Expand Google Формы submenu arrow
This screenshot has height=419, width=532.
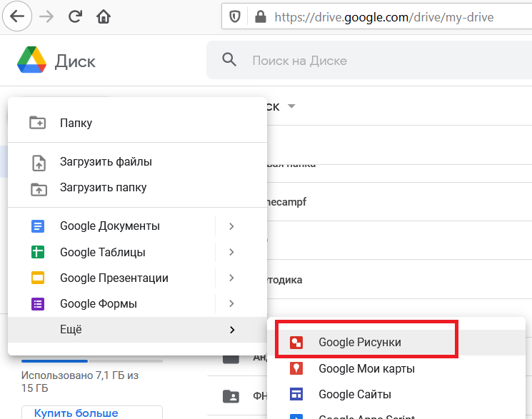[x=231, y=303]
